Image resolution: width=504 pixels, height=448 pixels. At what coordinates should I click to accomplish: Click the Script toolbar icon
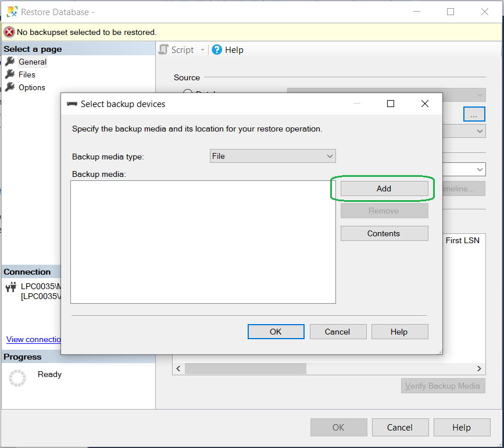[x=164, y=50]
